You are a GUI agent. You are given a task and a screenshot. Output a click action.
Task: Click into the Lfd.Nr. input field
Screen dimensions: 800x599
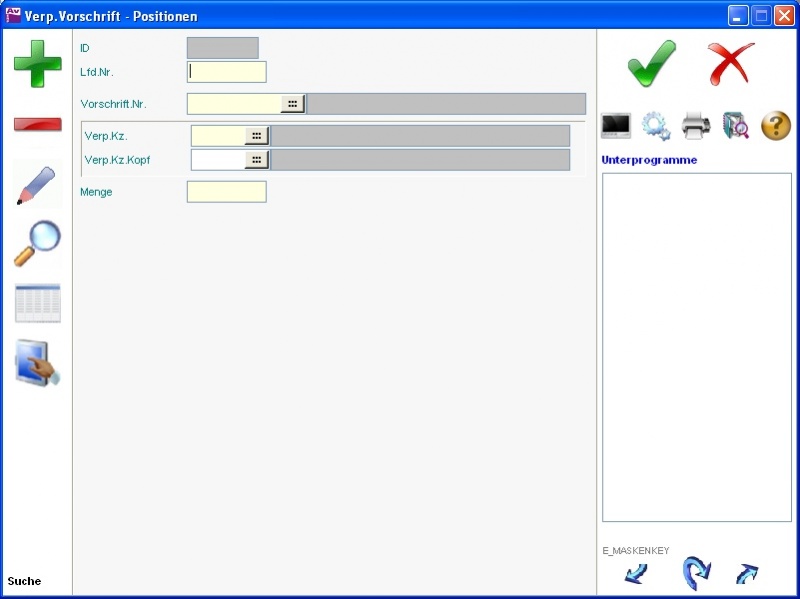[227, 72]
